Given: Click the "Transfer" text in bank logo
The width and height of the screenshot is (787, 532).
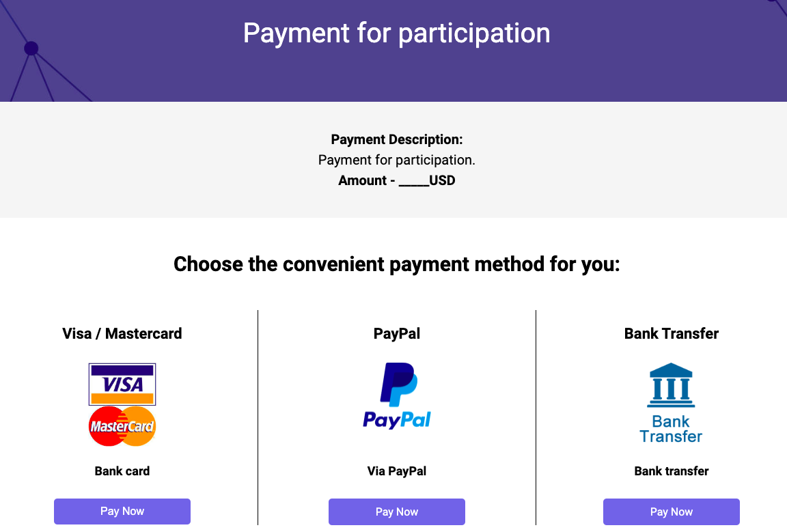Looking at the screenshot, I should 671,436.
